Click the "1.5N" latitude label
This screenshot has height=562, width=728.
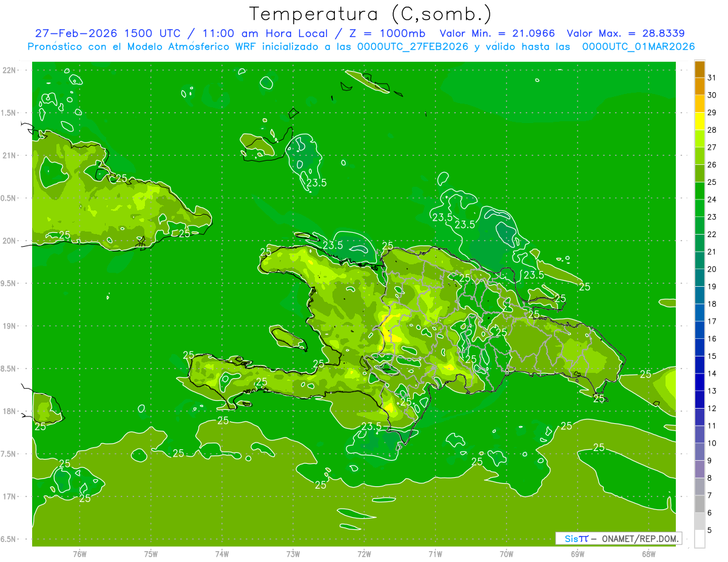(x=9, y=113)
